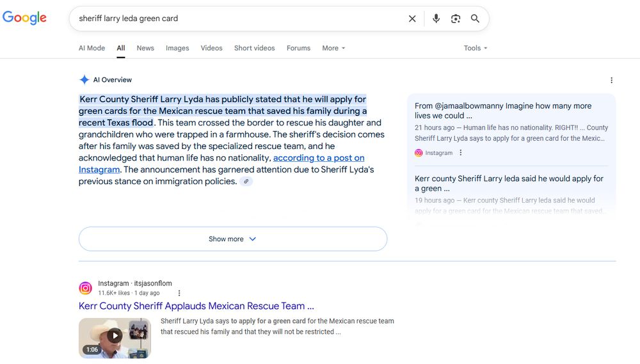This screenshot has height=364, width=640.
Task: Click '21 hours ago — Human life has no nationality' snippet
Action: coord(511,133)
